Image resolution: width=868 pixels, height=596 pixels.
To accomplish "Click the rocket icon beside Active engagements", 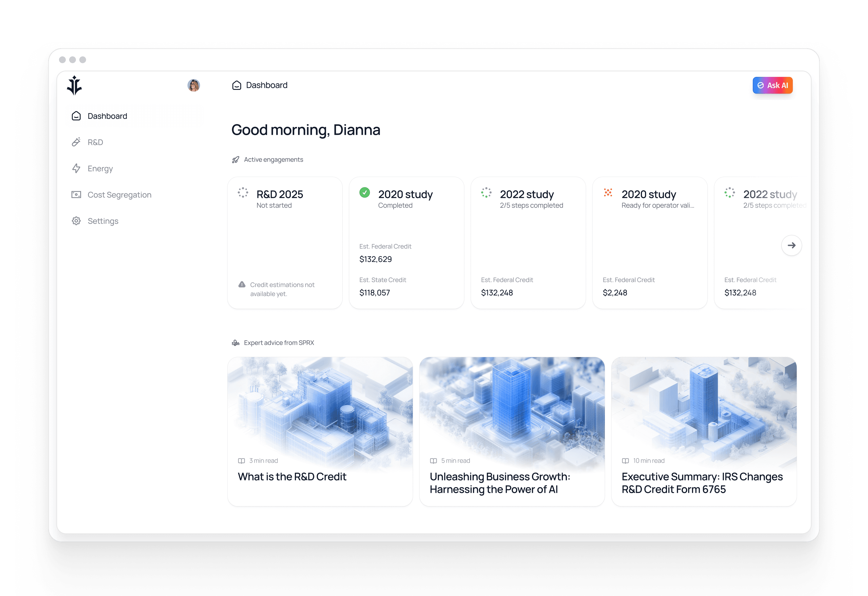I will pos(235,160).
